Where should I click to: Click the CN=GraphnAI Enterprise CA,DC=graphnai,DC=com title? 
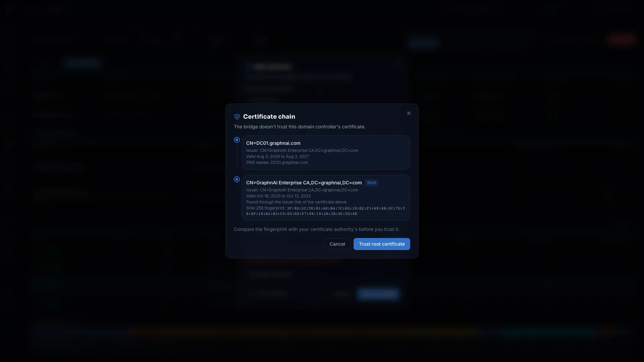304,183
